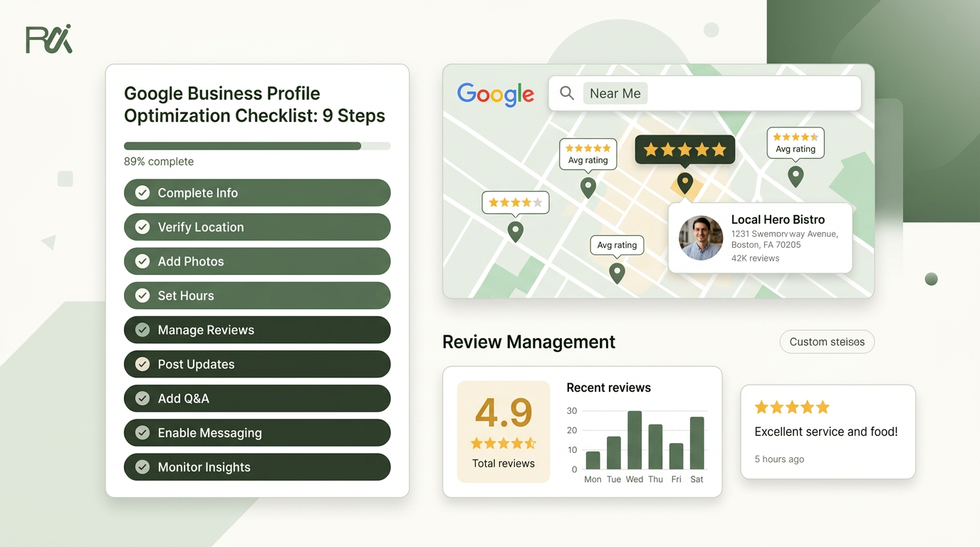Click the Sat bar in Recent reviews
980x547 pixels.
pyautogui.click(x=697, y=443)
